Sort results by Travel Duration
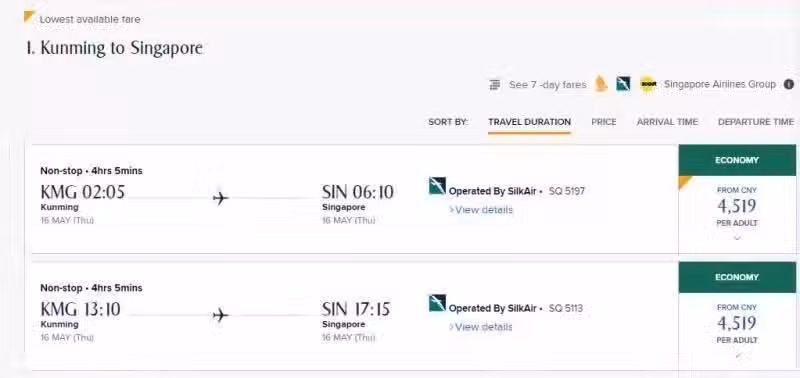800x378 pixels. [529, 122]
